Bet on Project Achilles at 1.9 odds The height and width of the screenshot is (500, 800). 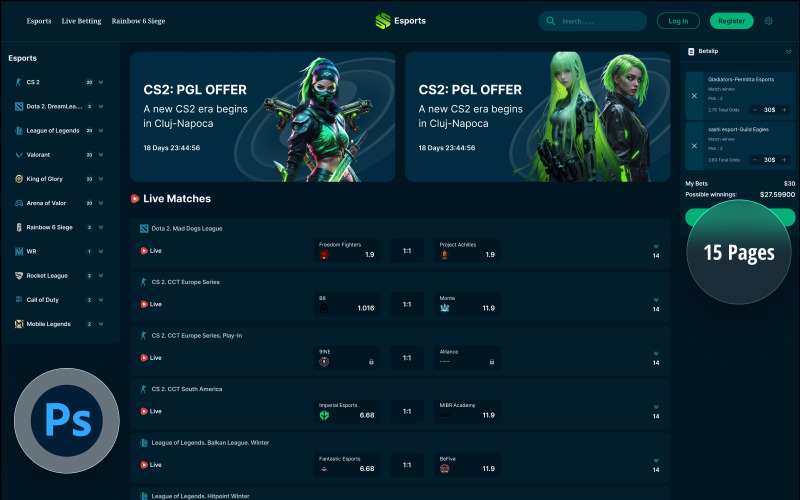(x=467, y=251)
